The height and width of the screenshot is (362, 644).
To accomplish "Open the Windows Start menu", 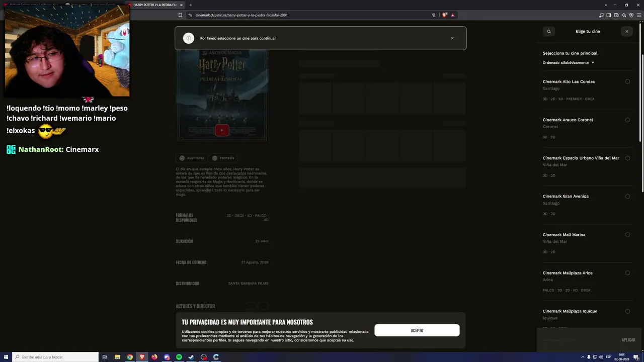I will coord(6,357).
